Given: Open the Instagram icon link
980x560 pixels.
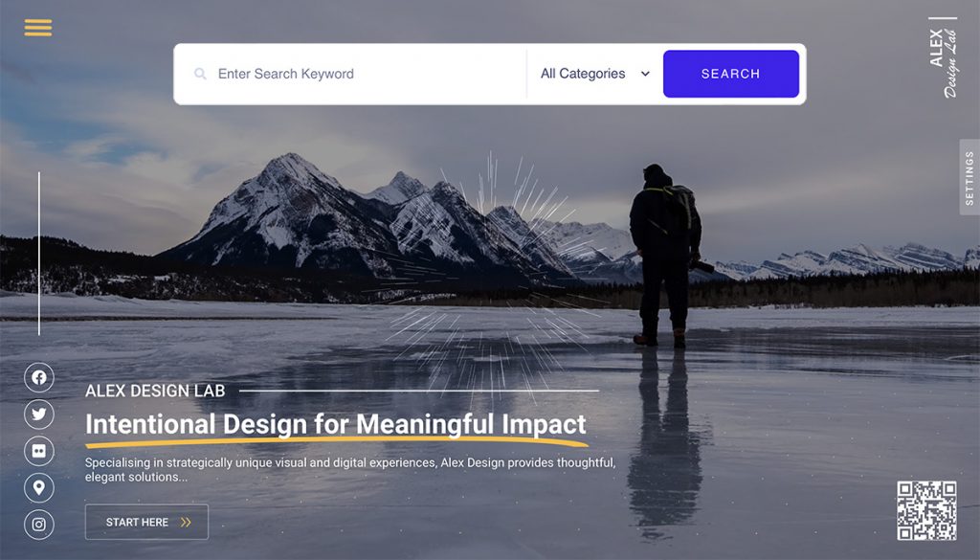Looking at the screenshot, I should 38,525.
